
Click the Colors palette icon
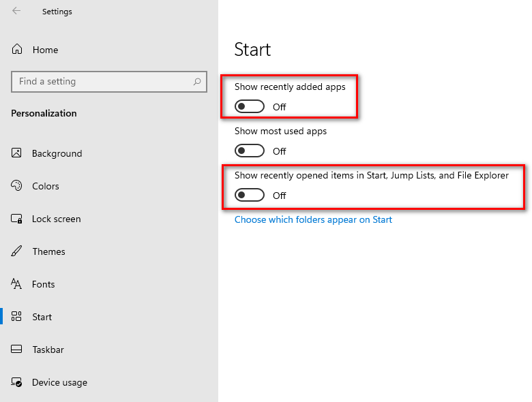coord(16,185)
